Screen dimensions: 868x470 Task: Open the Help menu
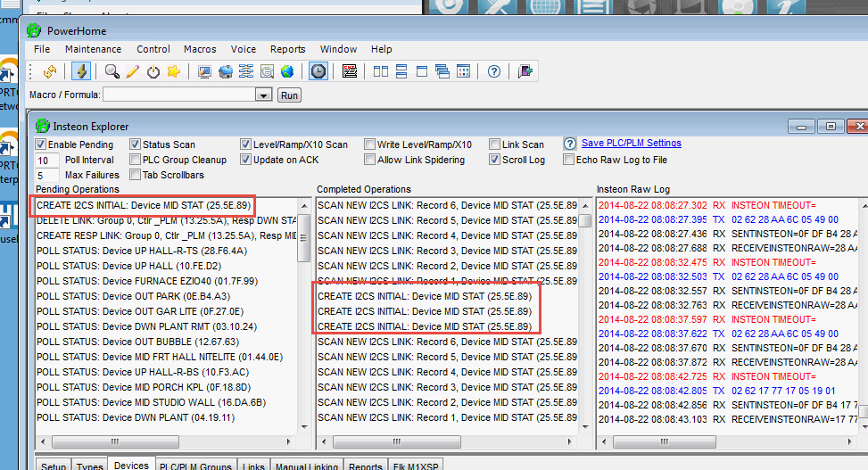382,49
